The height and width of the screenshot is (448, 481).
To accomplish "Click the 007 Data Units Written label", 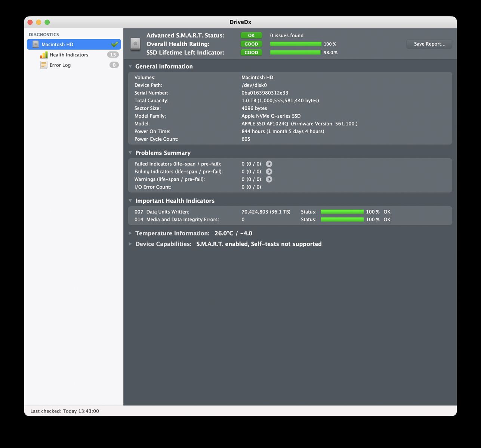I will click(x=162, y=212).
